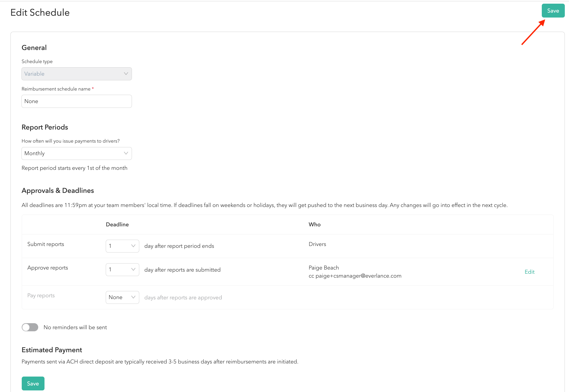Open the Approve reports deadline dropdown
Screen dimensions: 569x392
(x=119, y=270)
